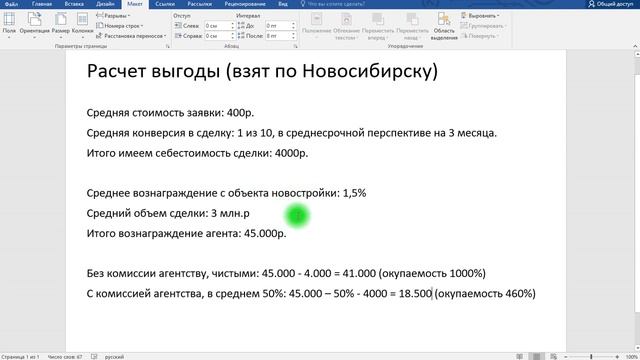
Task: Click the Переместить назад icon
Action: click(x=412, y=19)
